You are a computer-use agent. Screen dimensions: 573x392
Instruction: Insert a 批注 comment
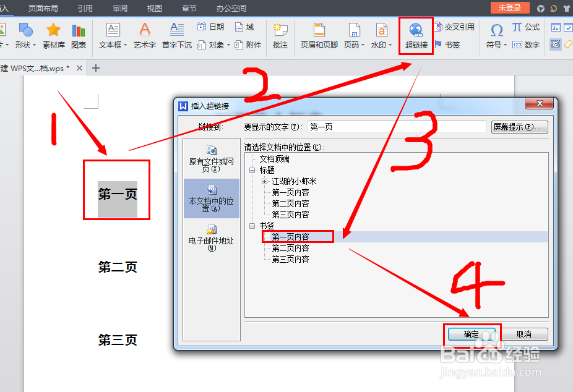[x=280, y=35]
